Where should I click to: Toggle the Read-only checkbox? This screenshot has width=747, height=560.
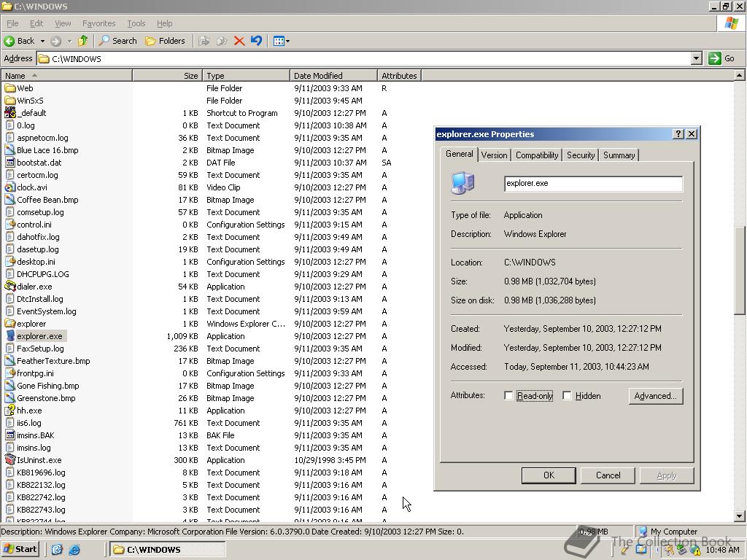coord(508,396)
